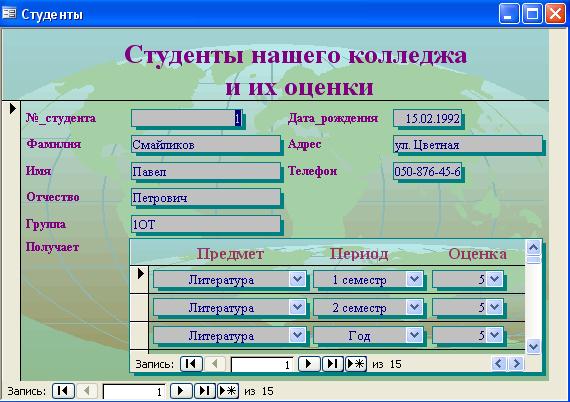Go to next record in subform navigation
The image size is (570, 402).
point(309,364)
